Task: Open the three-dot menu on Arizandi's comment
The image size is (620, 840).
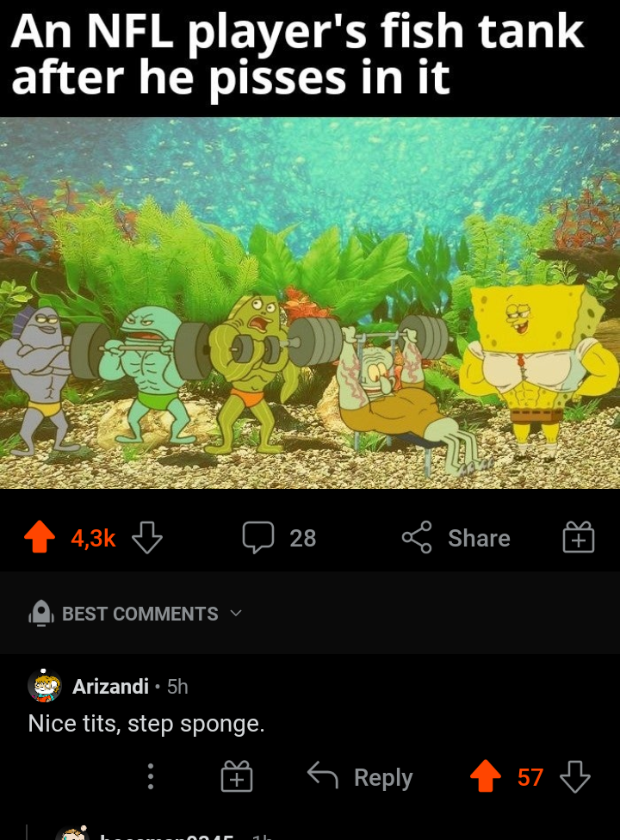Action: coord(151,776)
